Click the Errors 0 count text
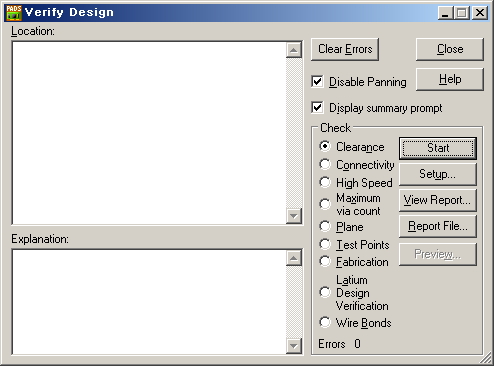Image resolution: width=494 pixels, height=366 pixels. [x=339, y=344]
